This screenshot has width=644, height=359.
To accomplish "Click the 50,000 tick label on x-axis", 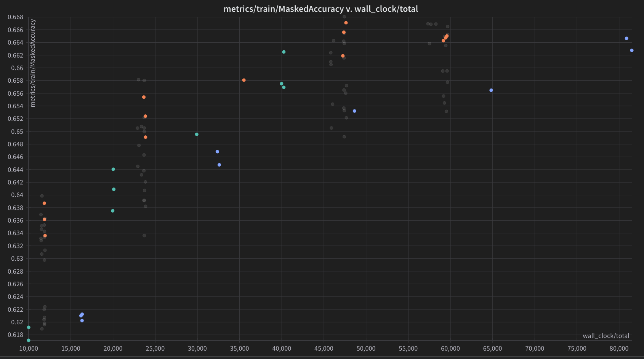I will point(366,348).
